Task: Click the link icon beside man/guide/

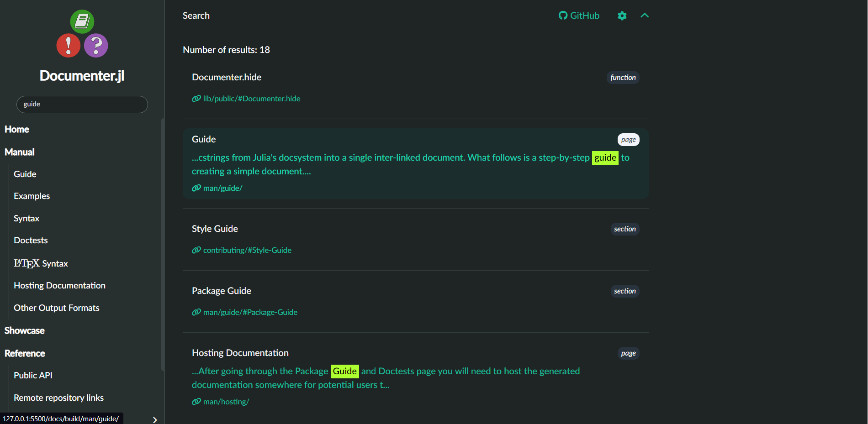Action: [x=196, y=188]
